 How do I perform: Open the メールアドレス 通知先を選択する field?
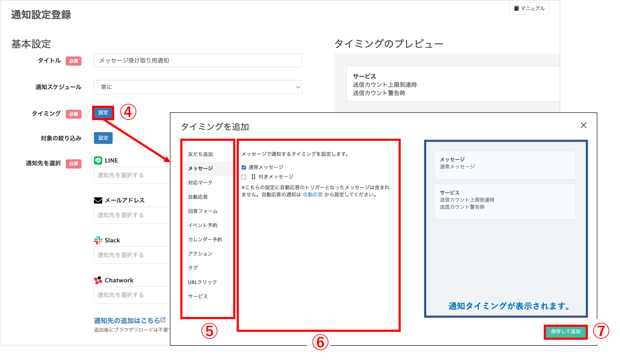(x=132, y=215)
